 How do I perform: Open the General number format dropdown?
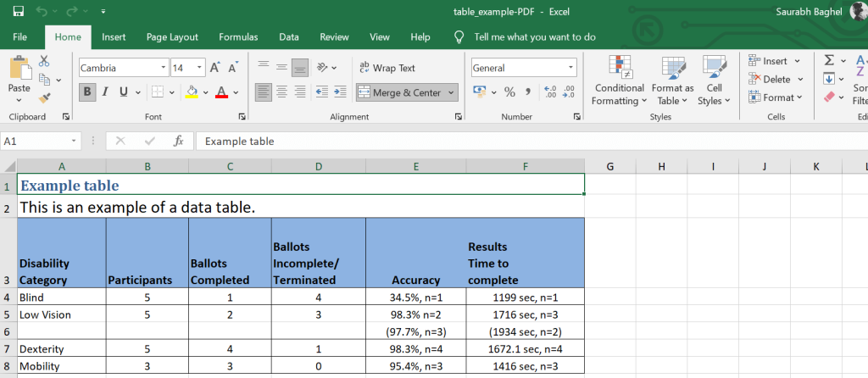point(571,68)
